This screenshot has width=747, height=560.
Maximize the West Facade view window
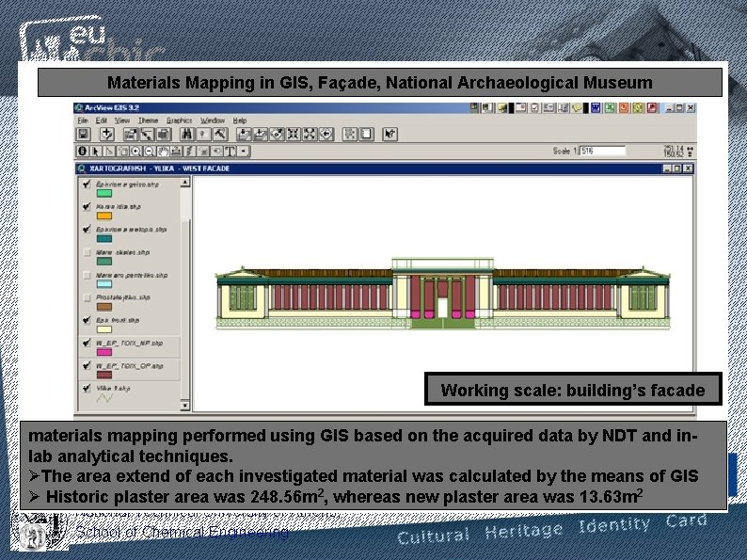(677, 168)
